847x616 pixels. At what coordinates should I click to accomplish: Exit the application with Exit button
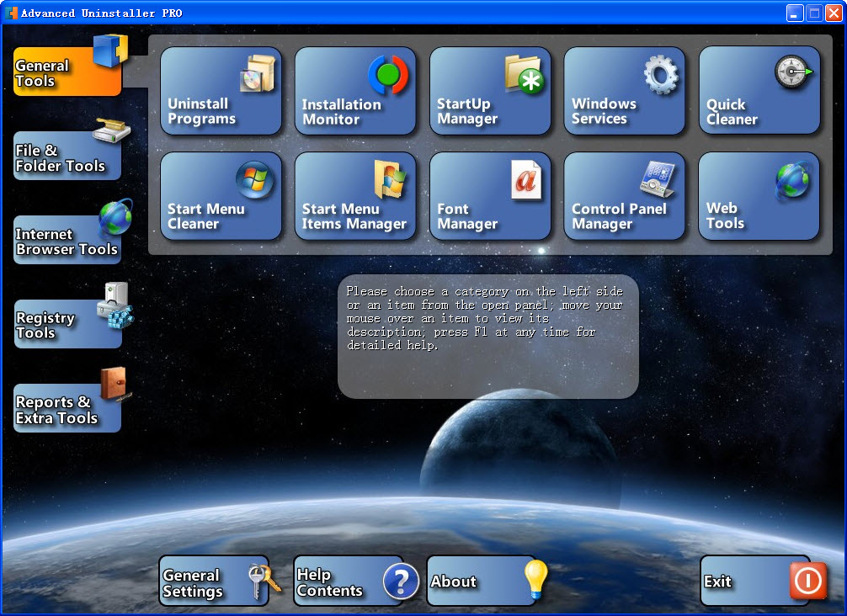[x=754, y=581]
